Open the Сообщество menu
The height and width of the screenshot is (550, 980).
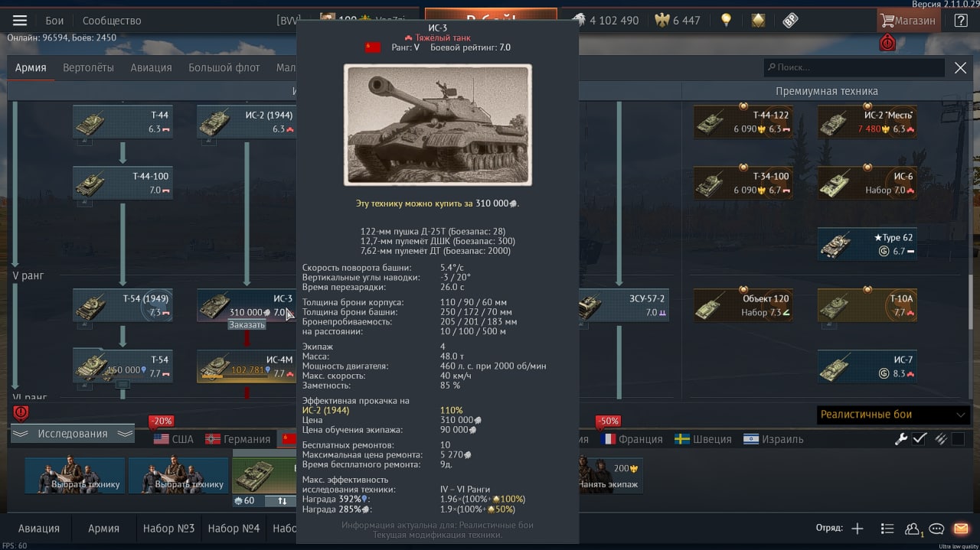click(112, 21)
